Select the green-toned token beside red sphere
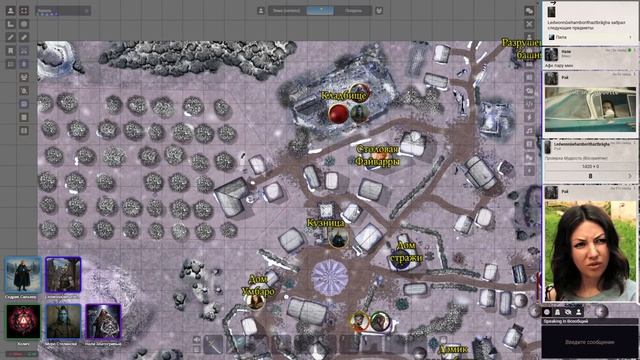Viewport: 640px width, 360px height. point(360,113)
